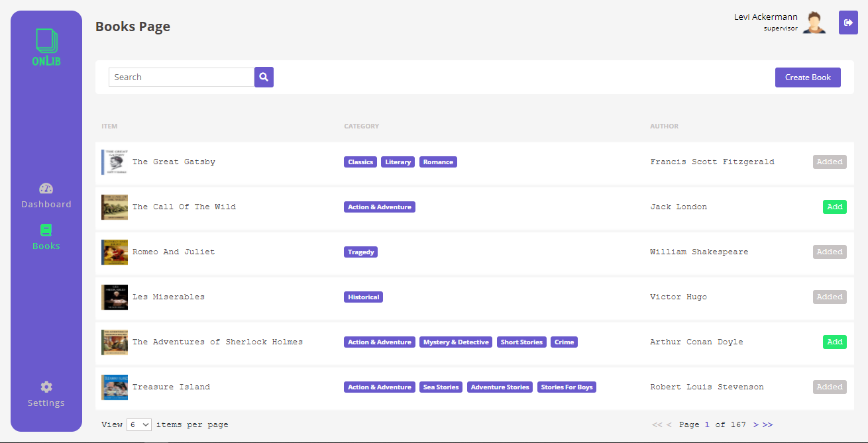Open the Settings gear icon
Screen dimensions: 868x443
coord(46,387)
